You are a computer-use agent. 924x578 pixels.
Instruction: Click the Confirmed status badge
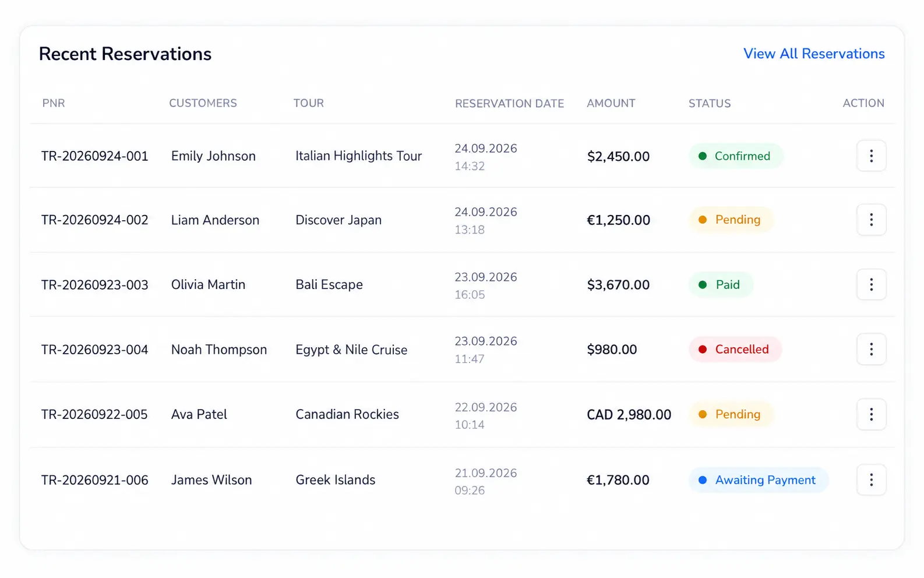pos(736,156)
